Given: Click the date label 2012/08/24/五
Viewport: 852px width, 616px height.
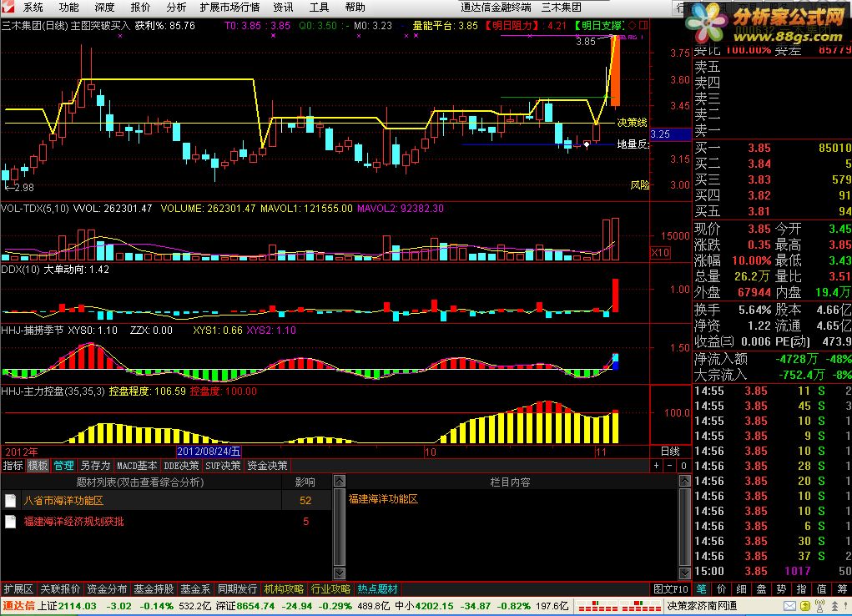Looking at the screenshot, I should [x=209, y=452].
